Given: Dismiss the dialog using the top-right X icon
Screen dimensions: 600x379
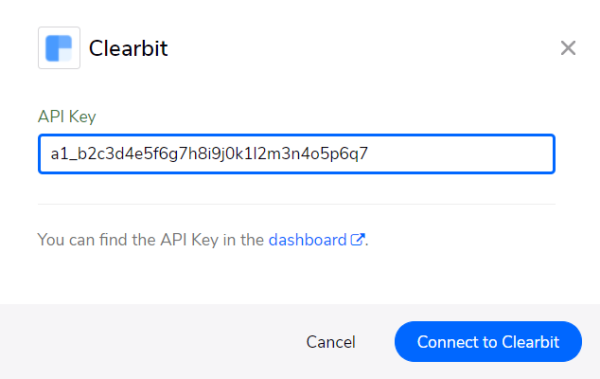Looking at the screenshot, I should pyautogui.click(x=568, y=48).
